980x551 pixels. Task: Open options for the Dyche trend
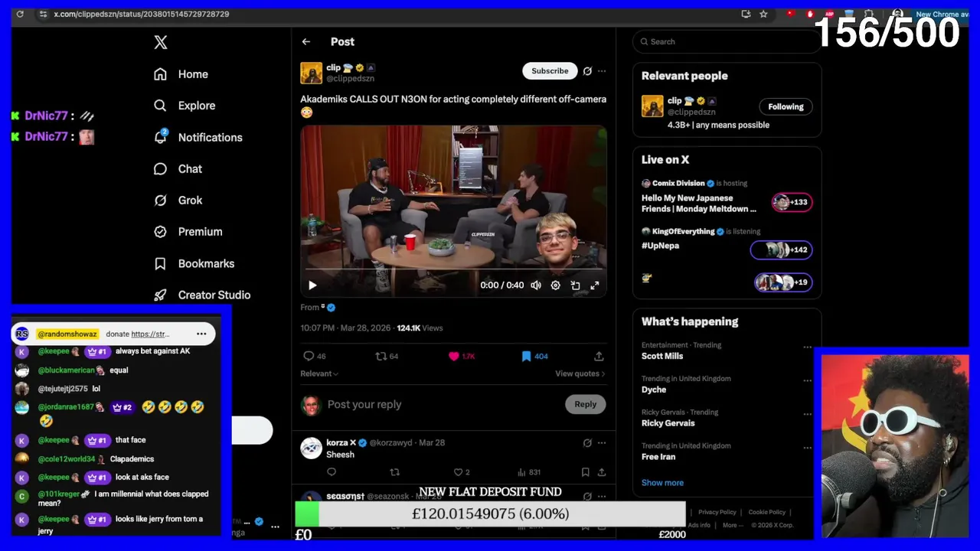point(807,380)
